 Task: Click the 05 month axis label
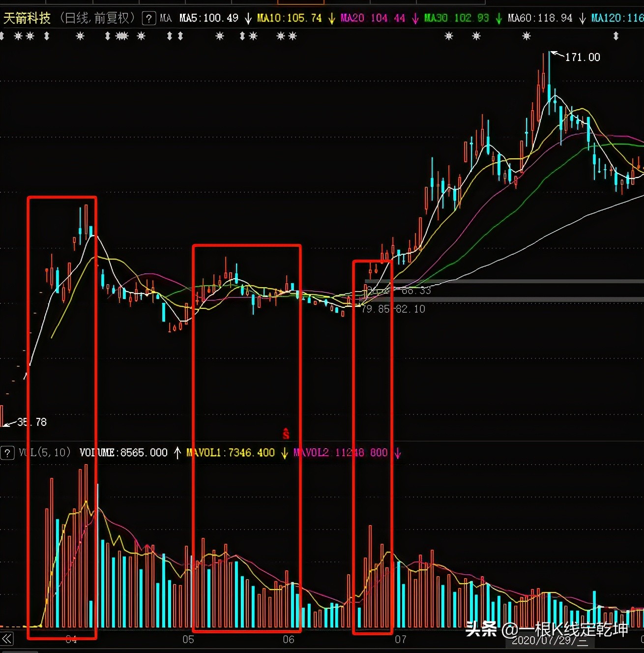click(x=188, y=639)
